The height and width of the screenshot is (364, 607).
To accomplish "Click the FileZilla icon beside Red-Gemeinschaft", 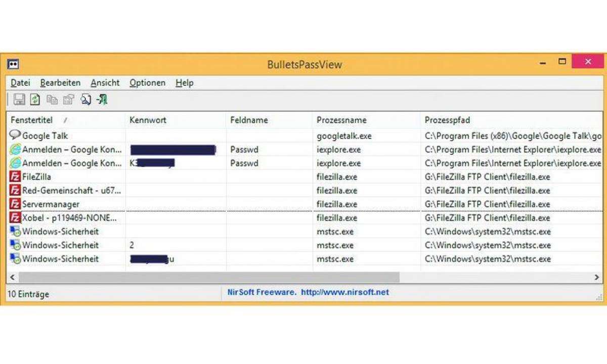I will pyautogui.click(x=15, y=190).
